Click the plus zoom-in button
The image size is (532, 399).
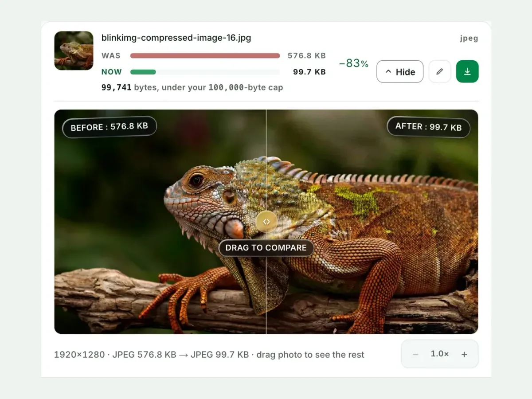click(464, 354)
